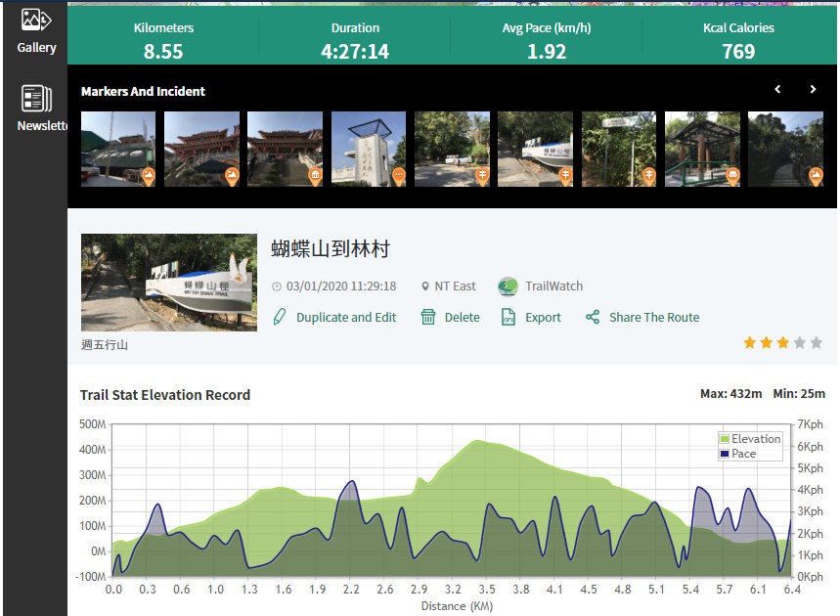Open the Gallery sidebar icon

[x=36, y=19]
